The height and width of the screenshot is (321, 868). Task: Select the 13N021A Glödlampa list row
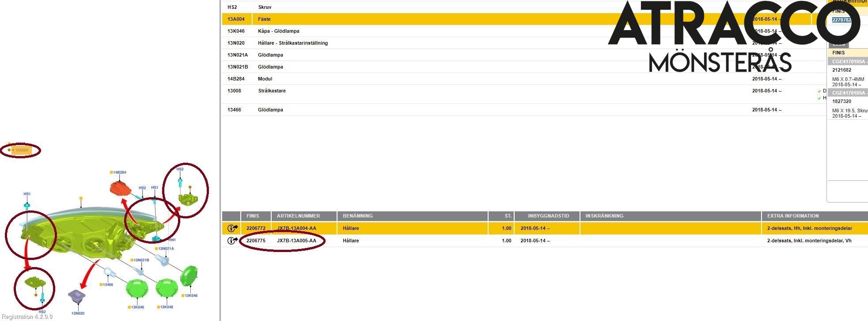pos(523,55)
